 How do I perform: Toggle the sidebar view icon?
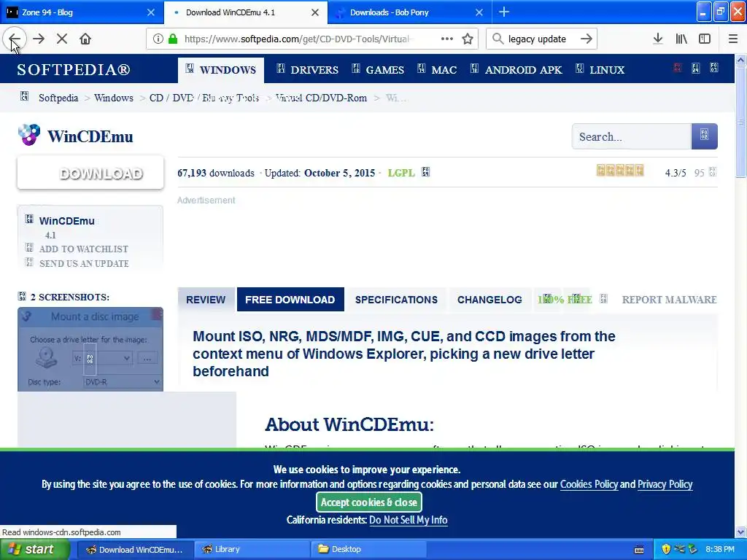point(705,39)
